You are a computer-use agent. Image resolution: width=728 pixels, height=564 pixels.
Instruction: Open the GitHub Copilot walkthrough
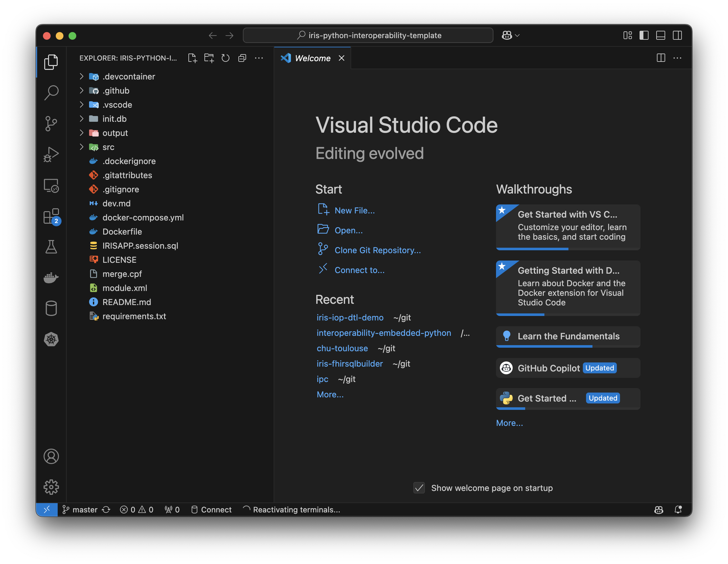tap(568, 368)
